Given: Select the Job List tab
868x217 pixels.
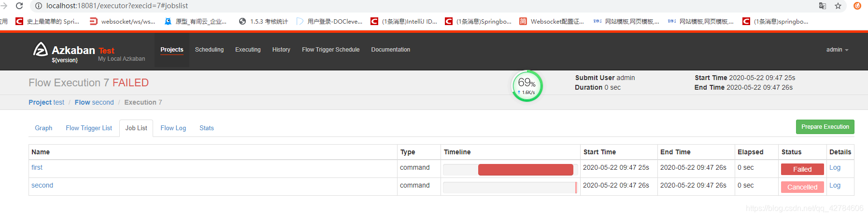Looking at the screenshot, I should point(136,128).
